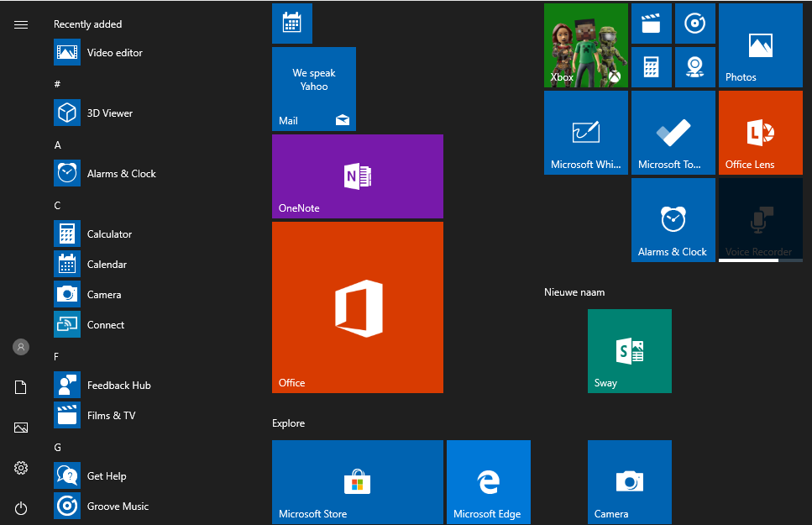
Task: Click the 'G' letter header in app list
Action: coord(57,447)
